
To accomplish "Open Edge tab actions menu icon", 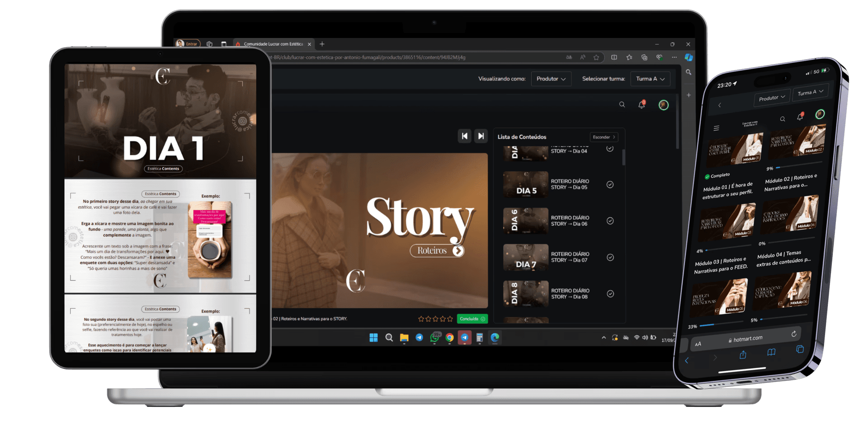I will 223,44.
